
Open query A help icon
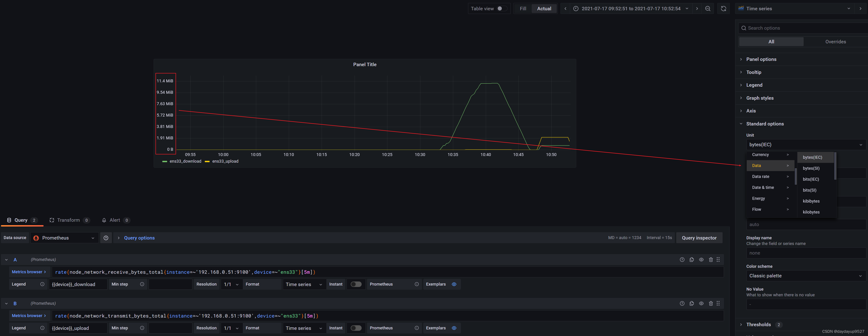(682, 260)
